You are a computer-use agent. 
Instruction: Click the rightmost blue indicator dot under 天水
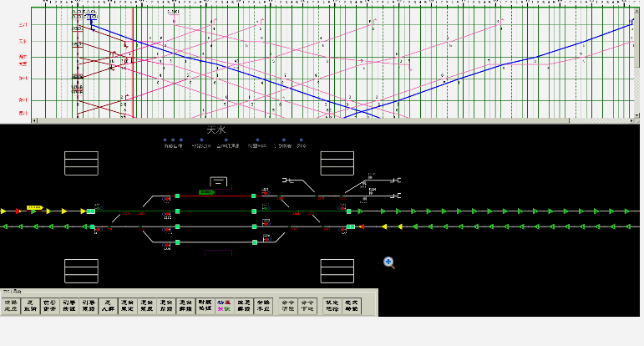(301, 140)
